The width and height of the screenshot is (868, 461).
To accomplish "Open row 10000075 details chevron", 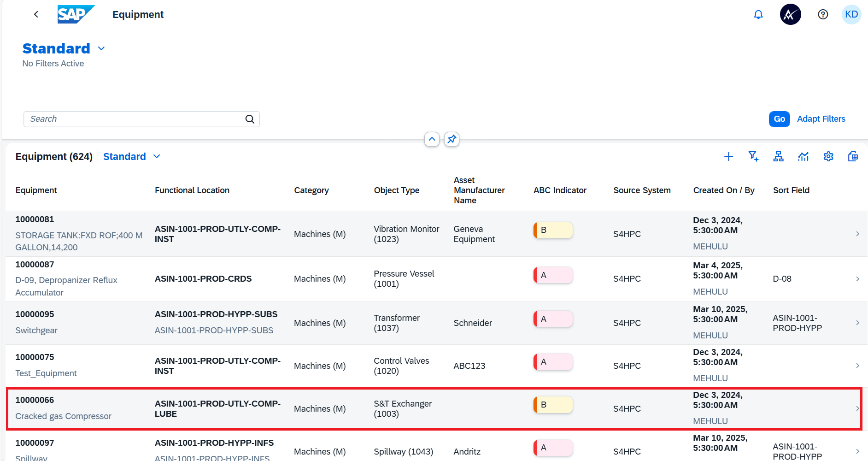I will pyautogui.click(x=857, y=366).
